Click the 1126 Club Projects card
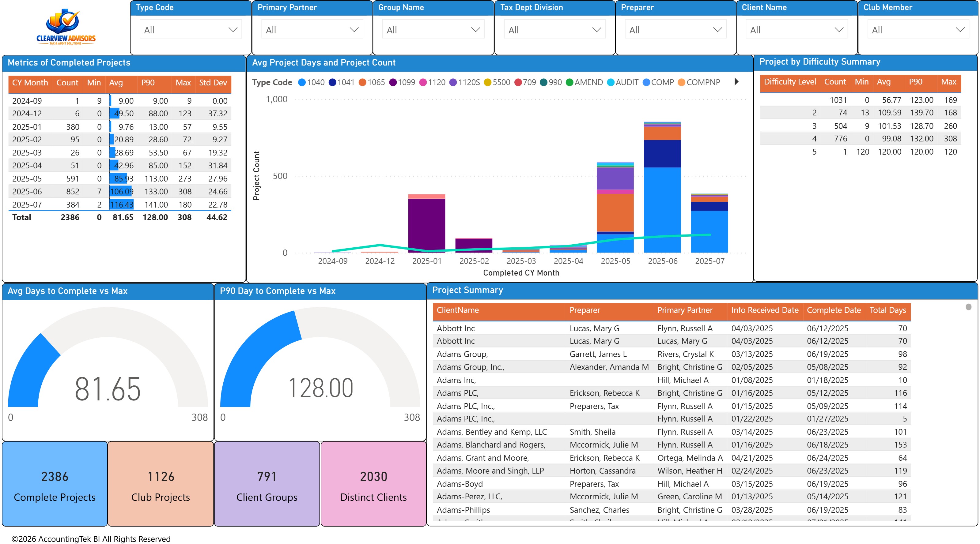 161,484
